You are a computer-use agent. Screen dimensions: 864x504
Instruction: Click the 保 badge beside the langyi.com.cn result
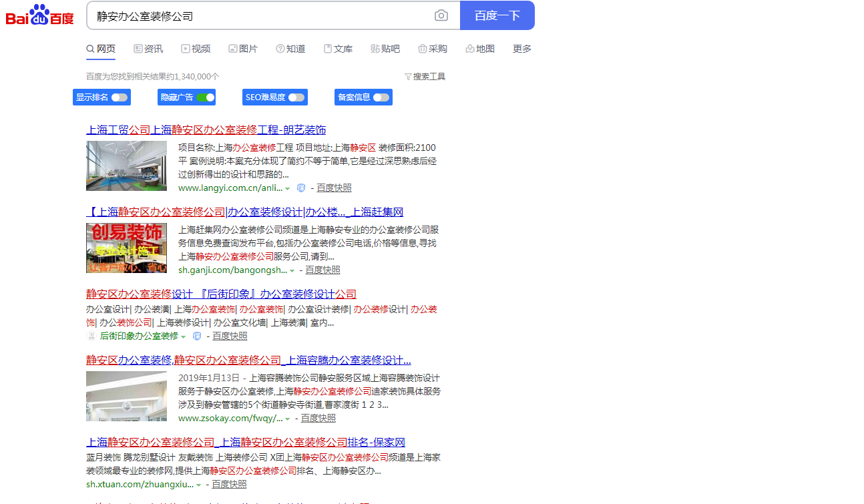(301, 188)
